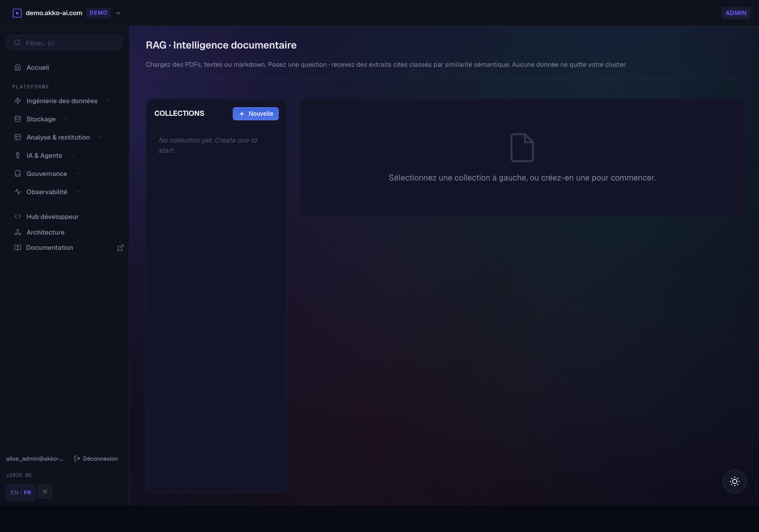This screenshot has width=759, height=532.
Task: Collapse sidebar with double-chevron icon
Action: [x=45, y=492]
